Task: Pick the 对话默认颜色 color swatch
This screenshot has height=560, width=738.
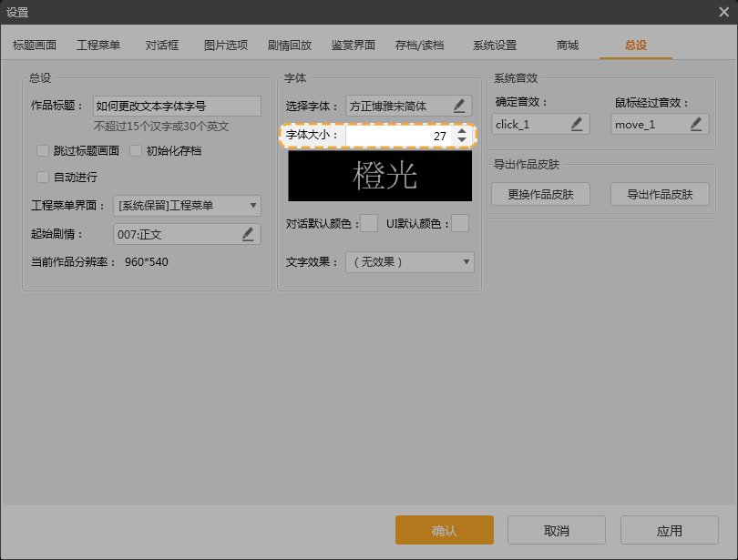Action: (369, 224)
